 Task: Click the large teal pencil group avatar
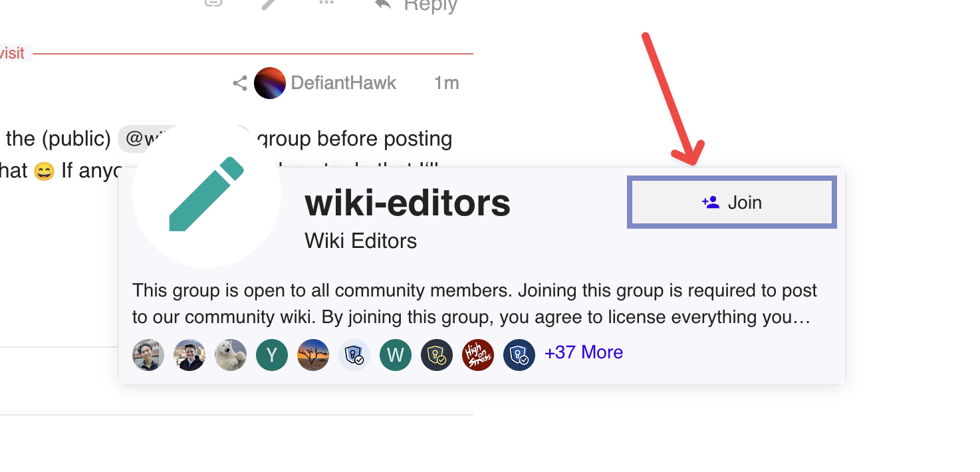(207, 193)
